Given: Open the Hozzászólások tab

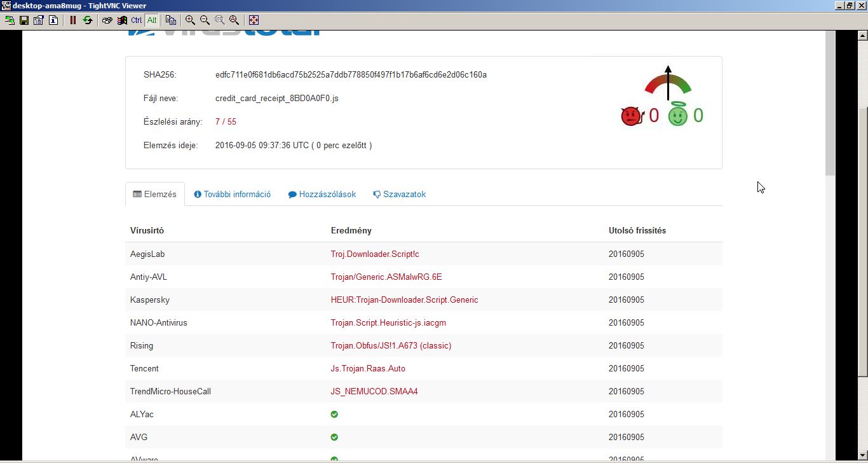Looking at the screenshot, I should pos(322,195).
